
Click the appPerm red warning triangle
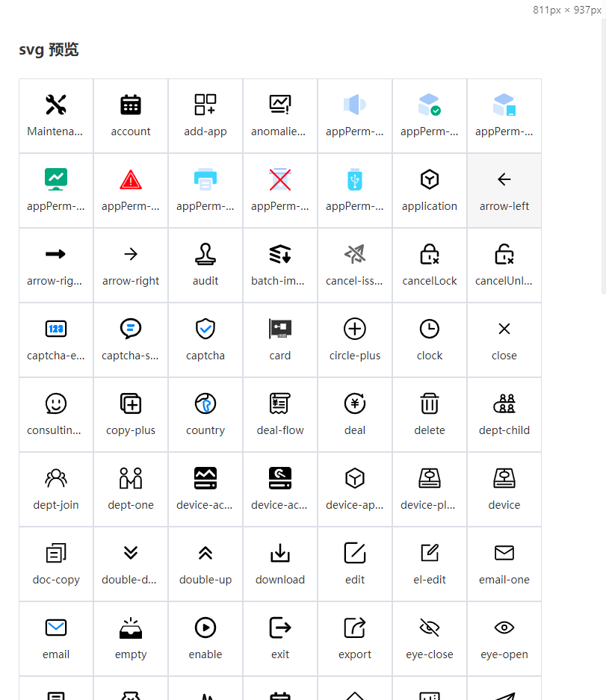[x=131, y=179]
